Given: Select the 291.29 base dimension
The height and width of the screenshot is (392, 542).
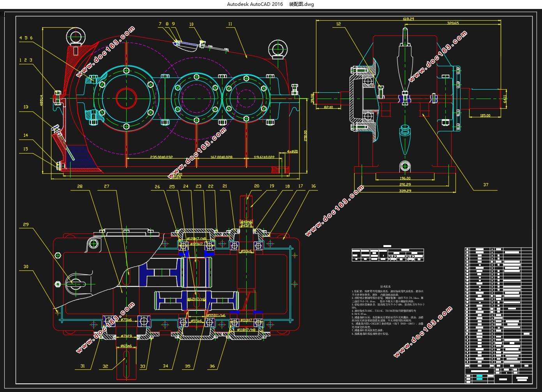Looking at the screenshot, I should [x=405, y=184].
